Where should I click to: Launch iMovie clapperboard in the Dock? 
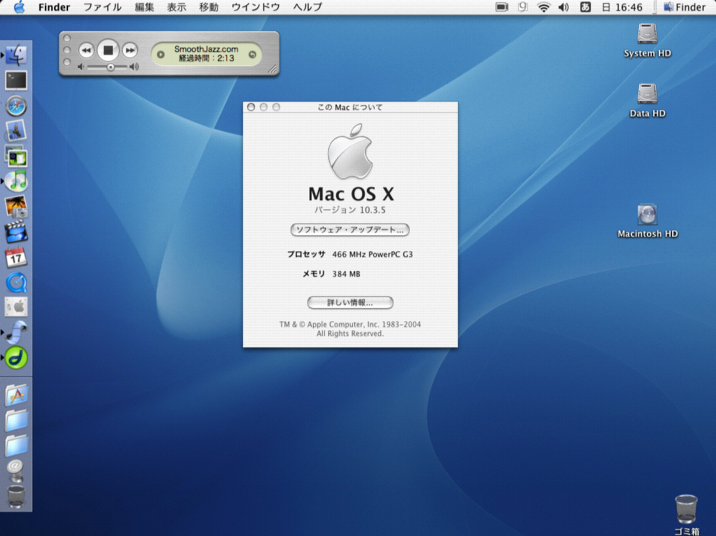[16, 231]
